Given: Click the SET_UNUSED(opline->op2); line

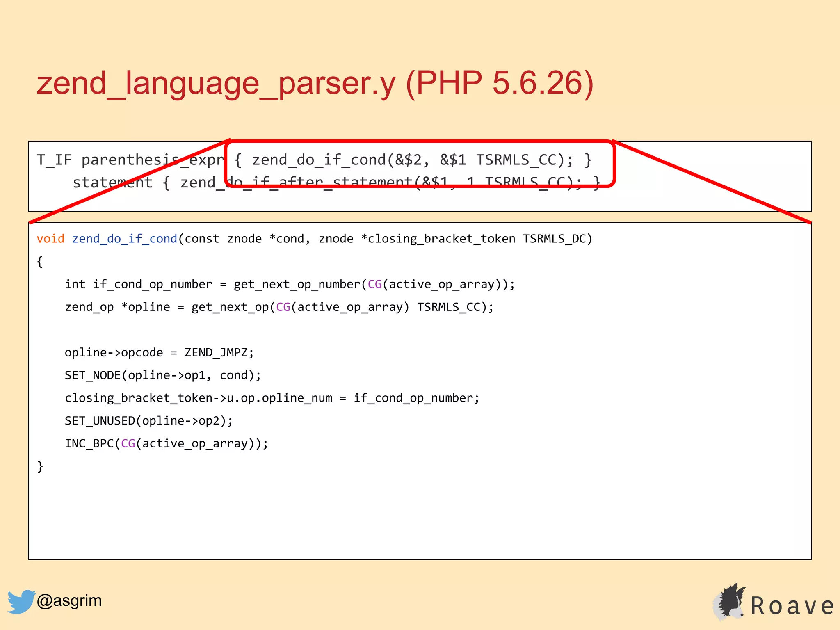Looking at the screenshot, I should [149, 421].
